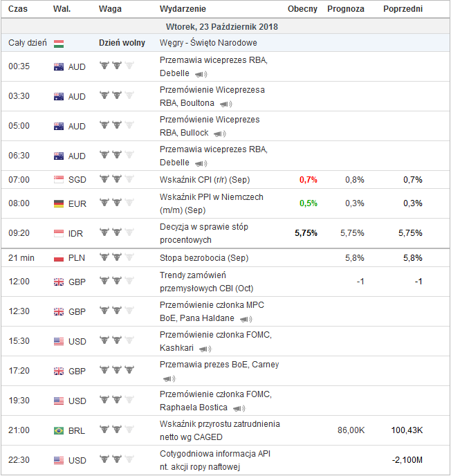Click the speaker icon next to Kashkari
451x476 pixels.
pos(205,349)
